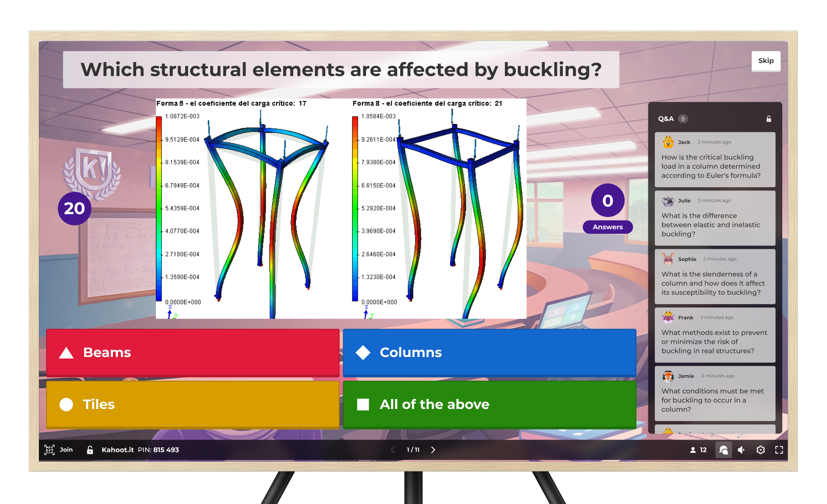
Task: Click Jack's fox avatar in the Q&A panel
Action: (667, 142)
